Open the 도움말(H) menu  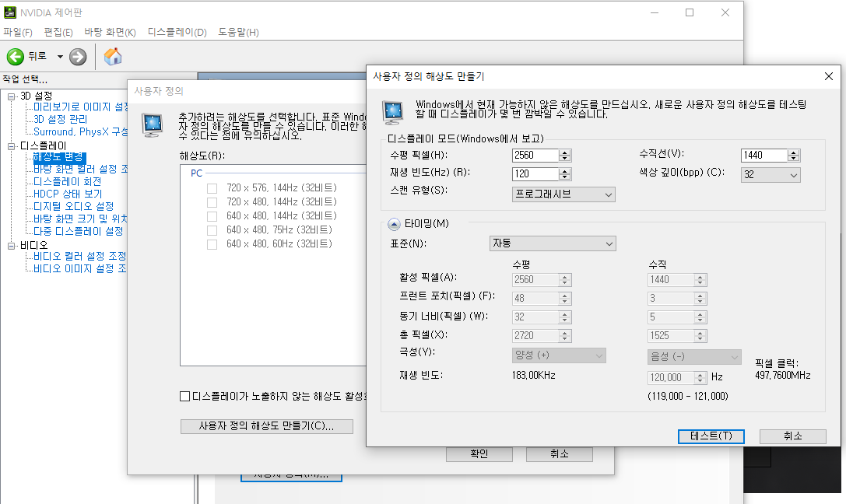click(x=238, y=33)
